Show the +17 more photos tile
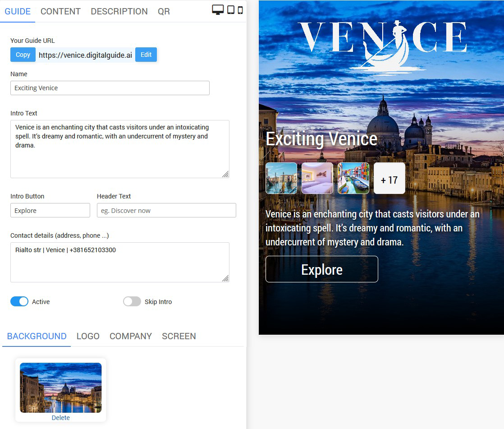Screen dimensions: 504x429 click(389, 179)
